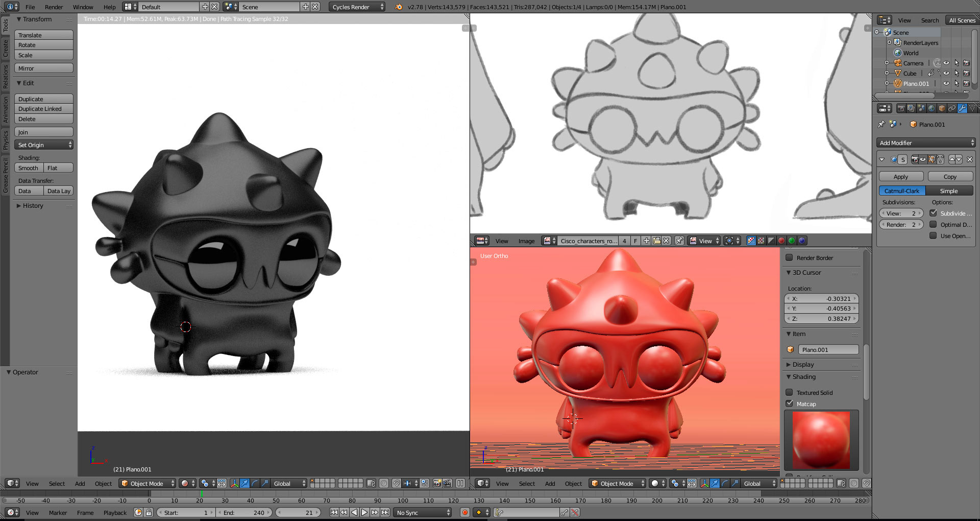Image resolution: width=980 pixels, height=521 pixels.
Task: Click the Mirror button
Action: tap(44, 68)
